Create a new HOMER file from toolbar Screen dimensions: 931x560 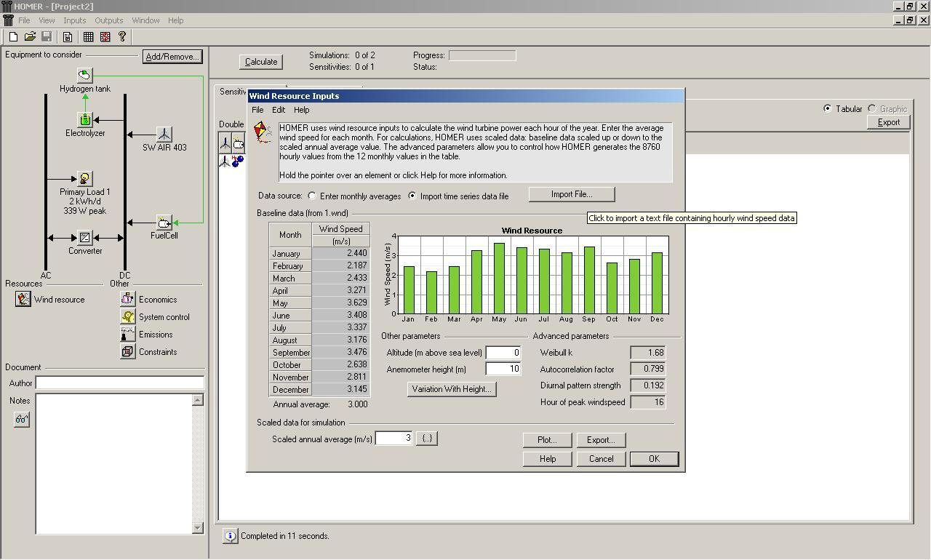point(13,36)
